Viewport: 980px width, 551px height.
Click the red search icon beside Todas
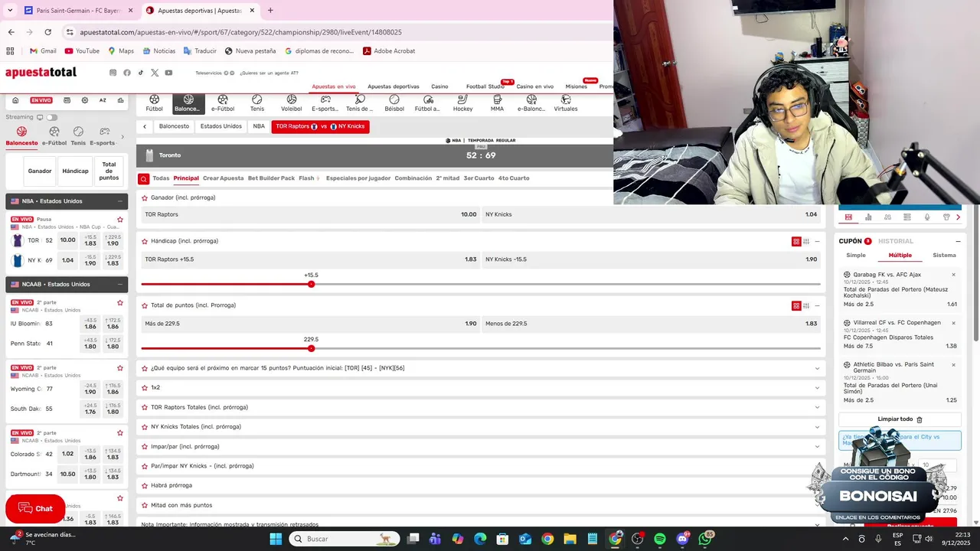coord(144,179)
